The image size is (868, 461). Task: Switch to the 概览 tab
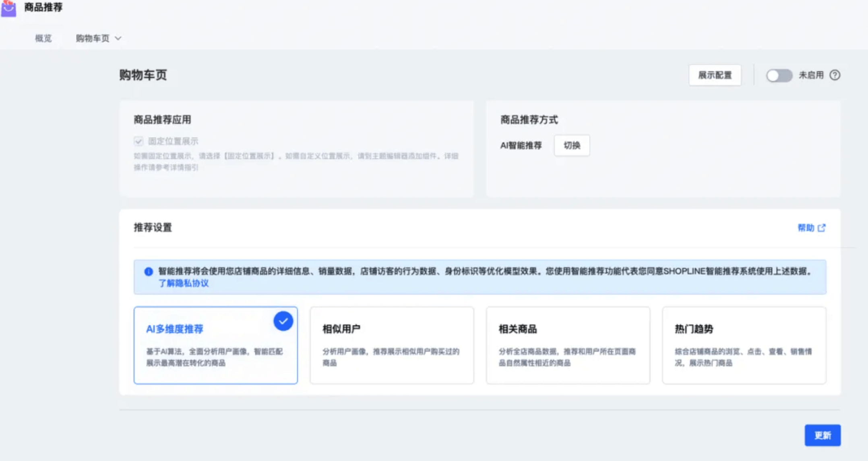click(43, 38)
